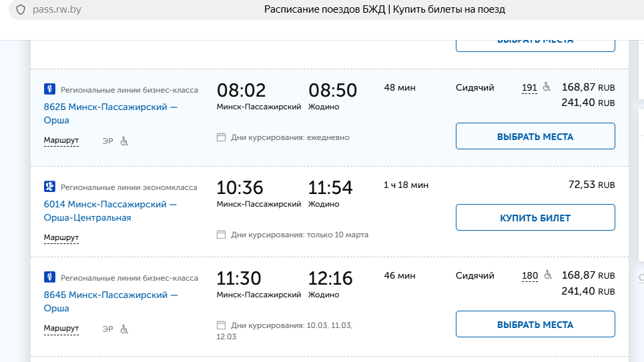Click departure time 10:36
The height and width of the screenshot is (362, 644).
240,187
